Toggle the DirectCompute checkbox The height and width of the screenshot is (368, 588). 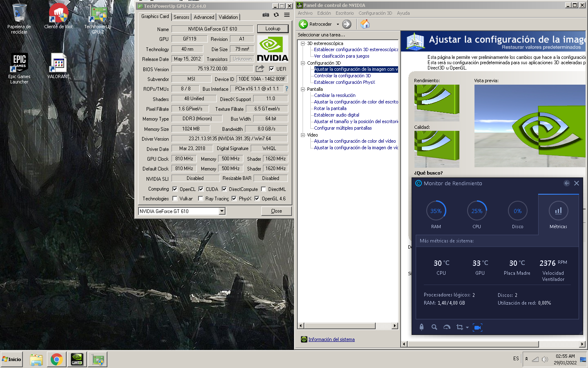point(224,189)
